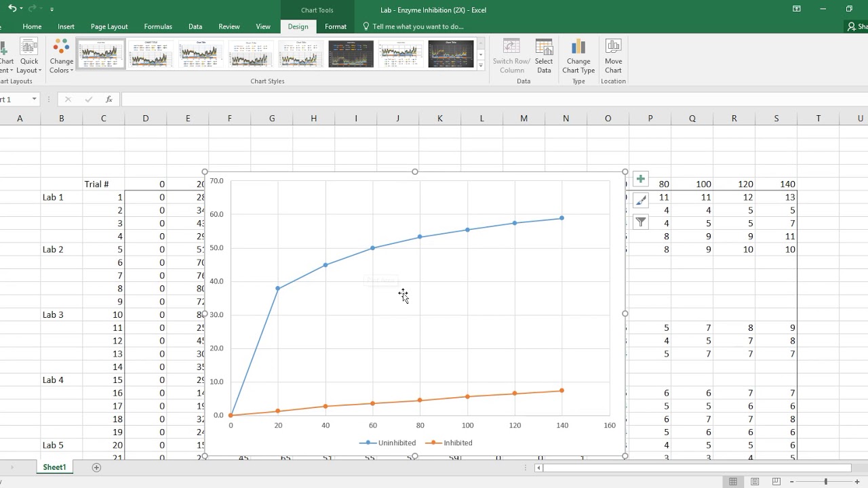Open the Quick Layout gallery
868x488 pixels.
click(29, 56)
